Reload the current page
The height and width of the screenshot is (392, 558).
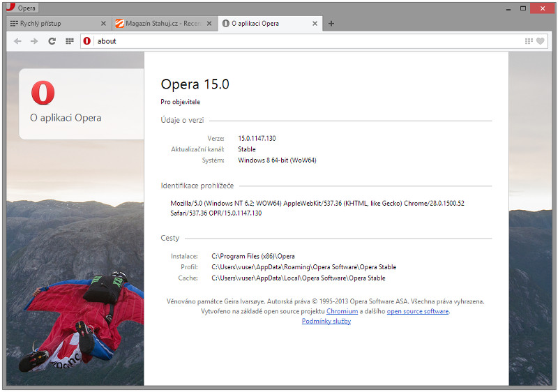[52, 41]
